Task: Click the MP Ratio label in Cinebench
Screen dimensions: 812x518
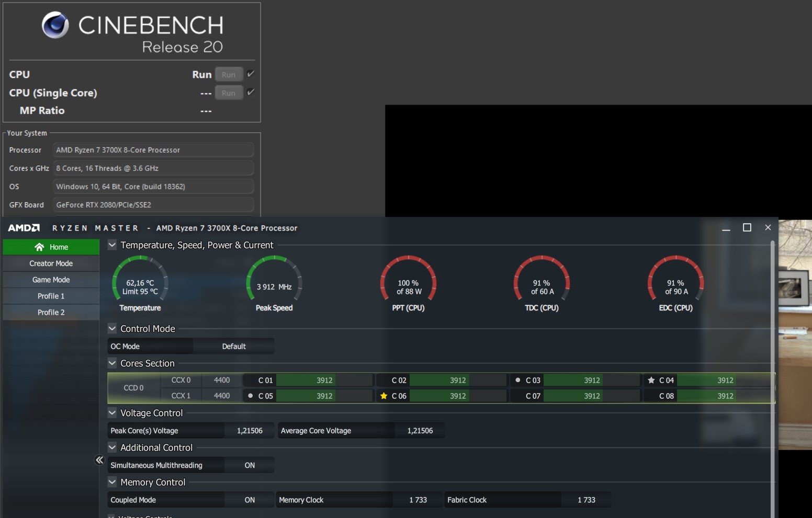Action: (42, 110)
